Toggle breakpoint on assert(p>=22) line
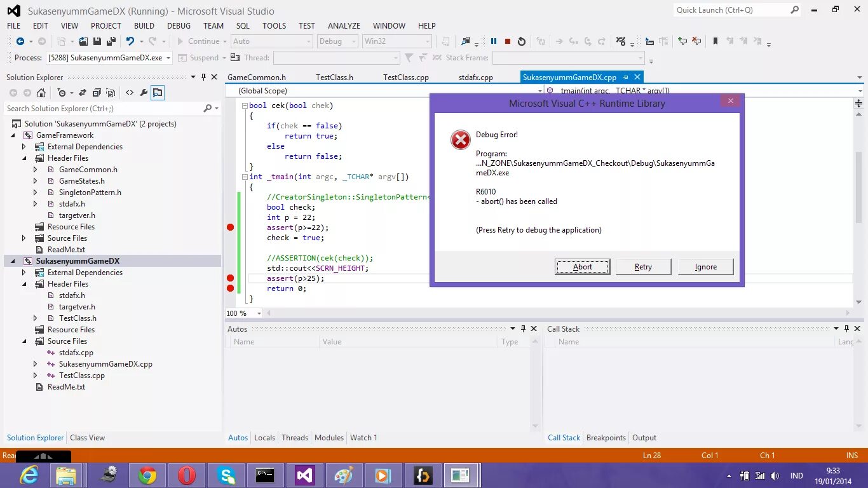 coord(231,227)
